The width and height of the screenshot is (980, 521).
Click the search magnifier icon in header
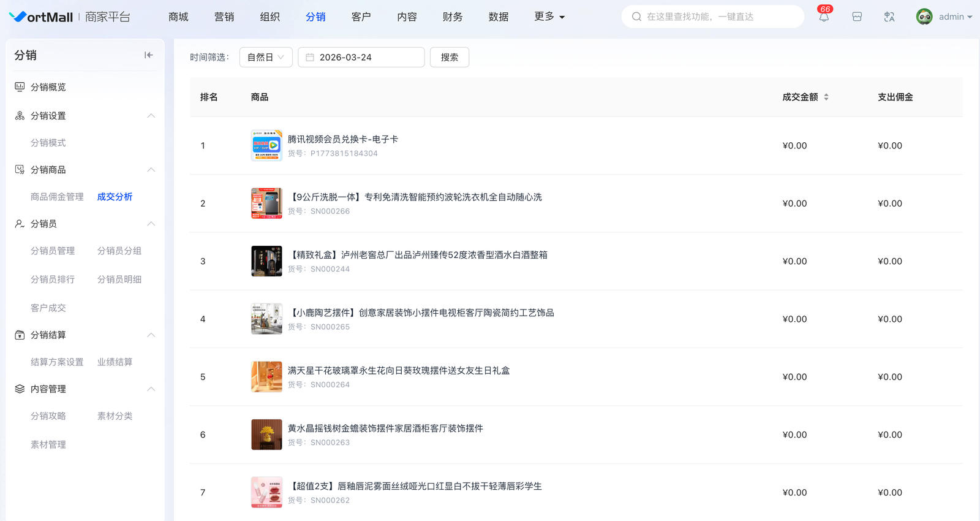coord(636,17)
